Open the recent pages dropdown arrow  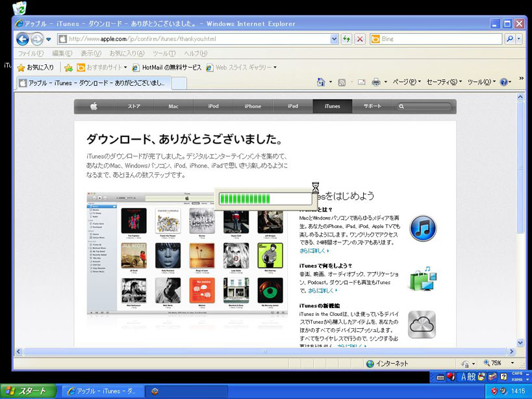point(49,40)
